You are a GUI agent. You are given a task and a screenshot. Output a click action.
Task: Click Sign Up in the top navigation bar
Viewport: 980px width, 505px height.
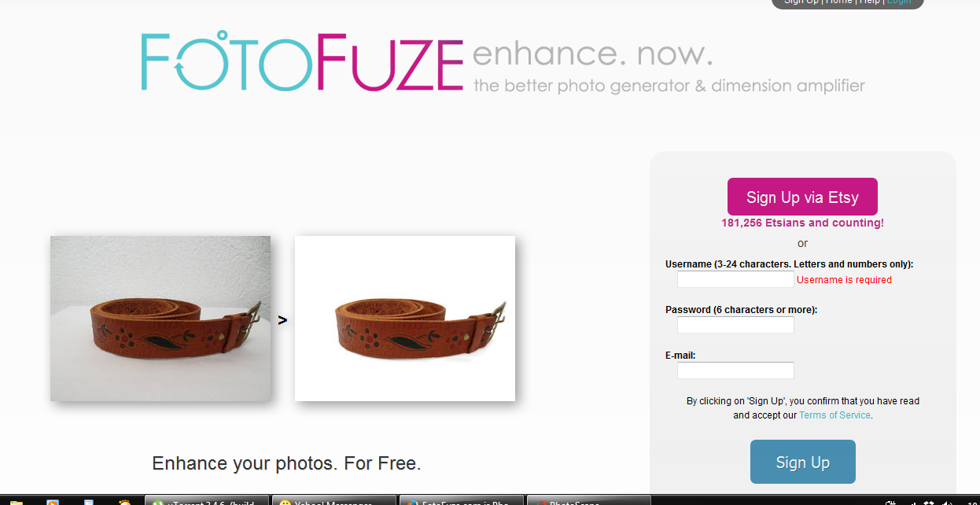(801, 2)
